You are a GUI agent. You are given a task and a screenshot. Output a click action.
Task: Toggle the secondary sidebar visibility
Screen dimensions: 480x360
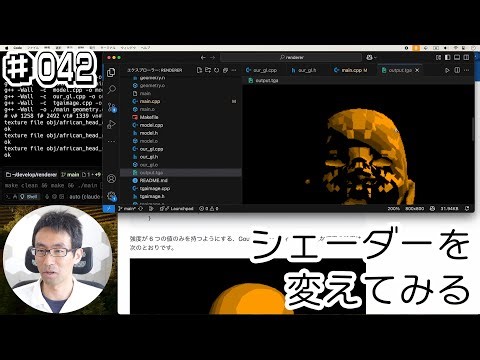point(466,58)
